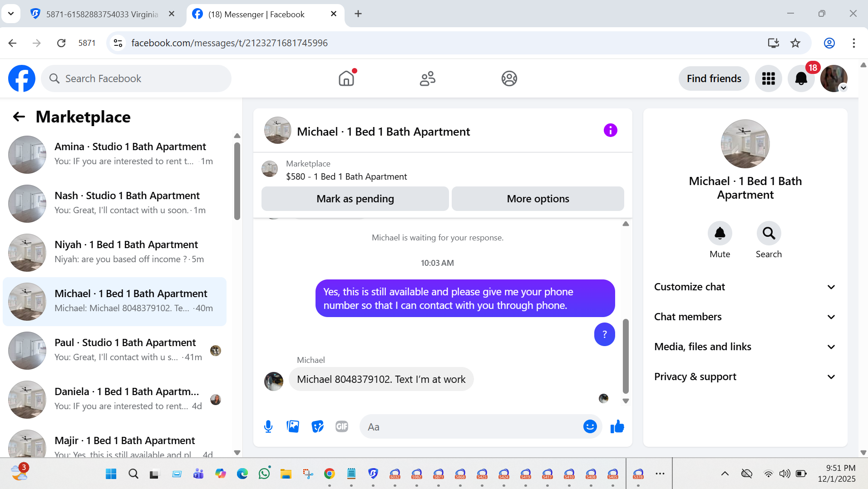The image size is (868, 489).
Task: Open the $580 1 Bed 1 Bath listing
Action: [346, 176]
